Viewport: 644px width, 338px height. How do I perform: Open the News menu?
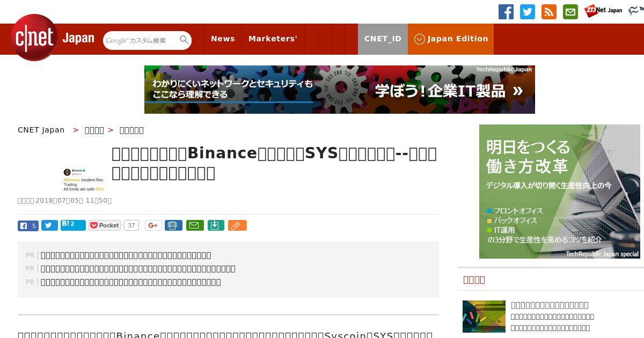click(223, 39)
